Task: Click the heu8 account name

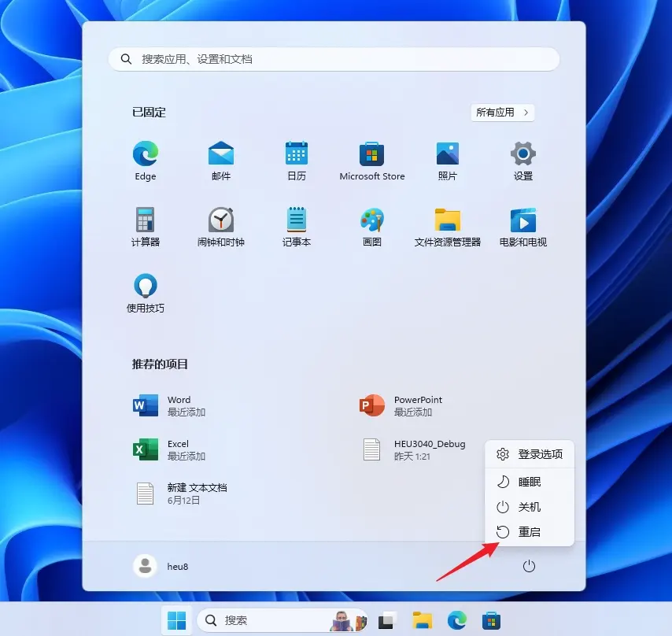Action: tap(177, 567)
